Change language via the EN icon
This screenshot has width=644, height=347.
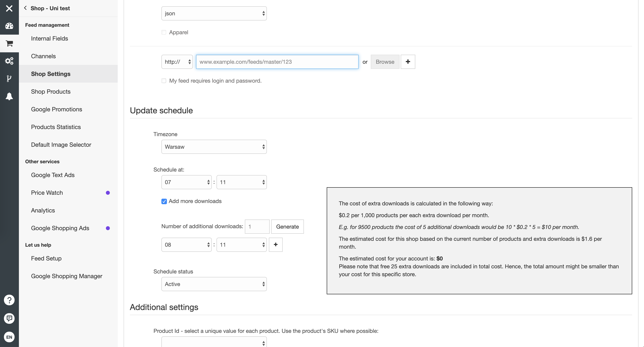pos(9,337)
